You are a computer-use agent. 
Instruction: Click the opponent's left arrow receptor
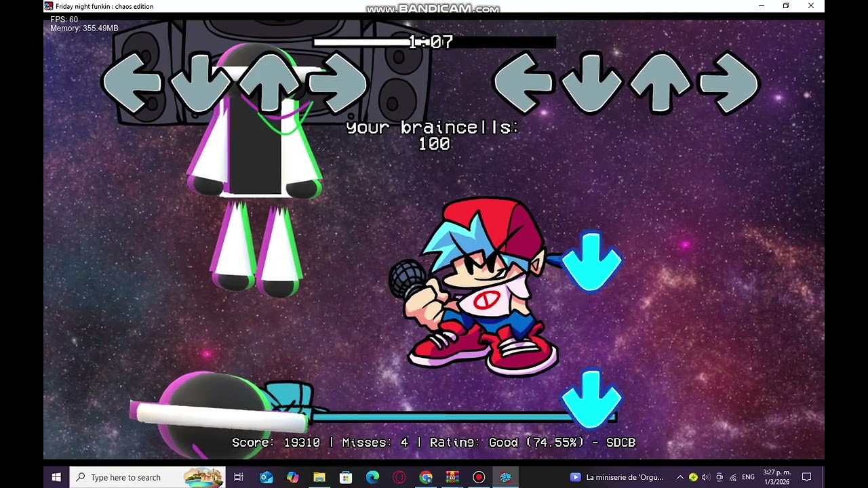tap(132, 83)
